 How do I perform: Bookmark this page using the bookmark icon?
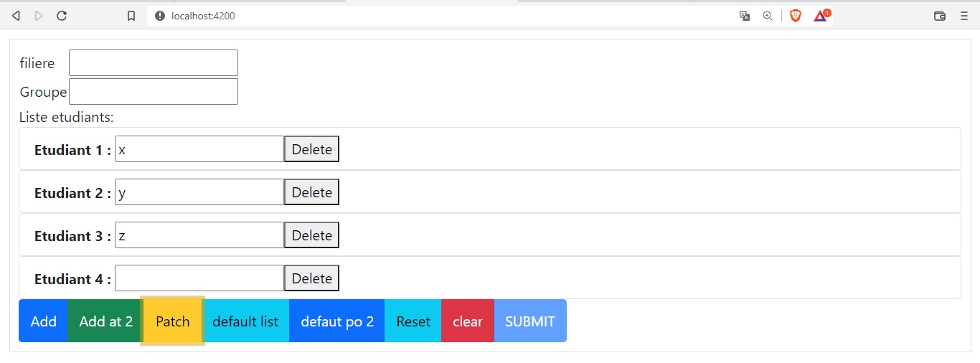131,16
